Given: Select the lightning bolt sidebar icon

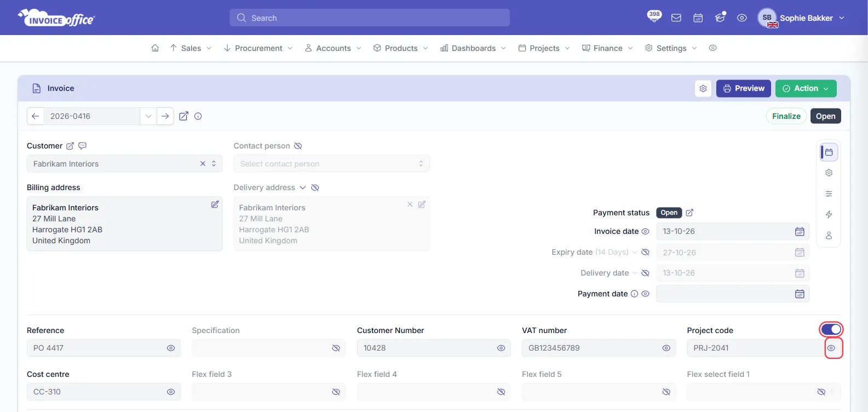Looking at the screenshot, I should (x=829, y=214).
